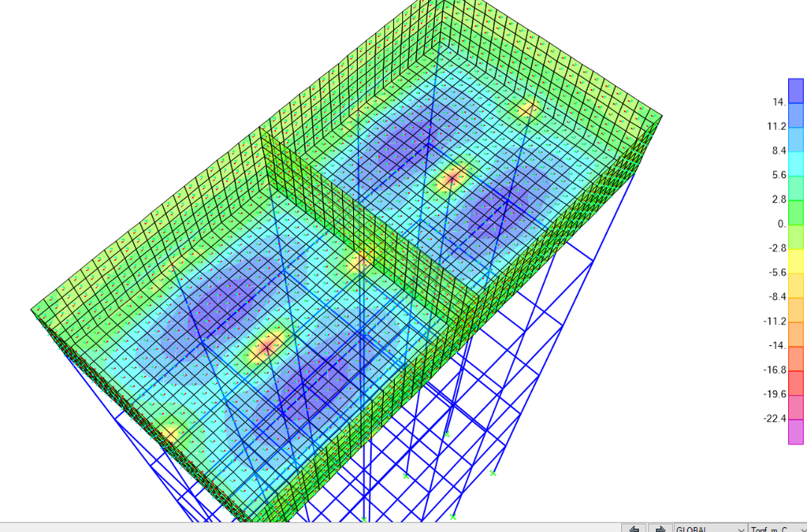Click the legend value -14.

click(778, 346)
